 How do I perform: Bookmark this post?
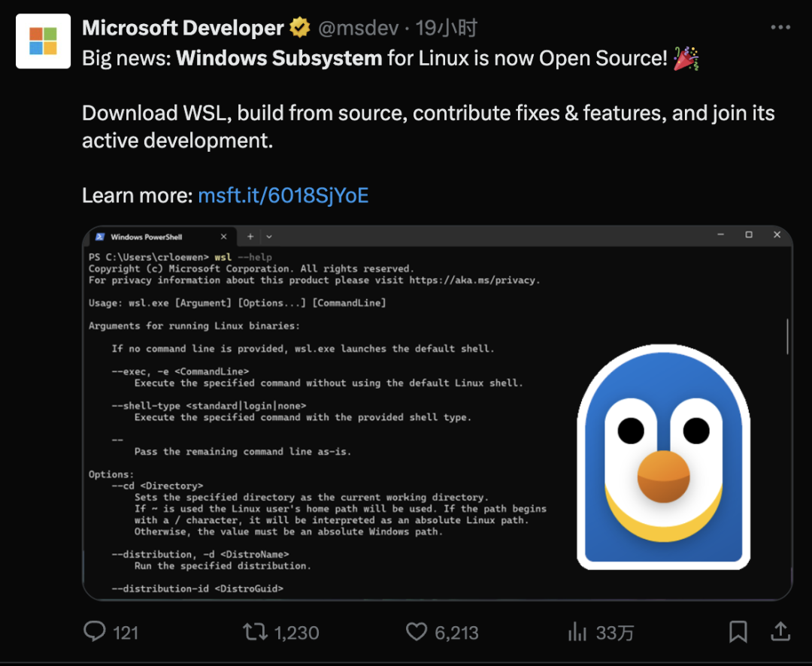(738, 631)
